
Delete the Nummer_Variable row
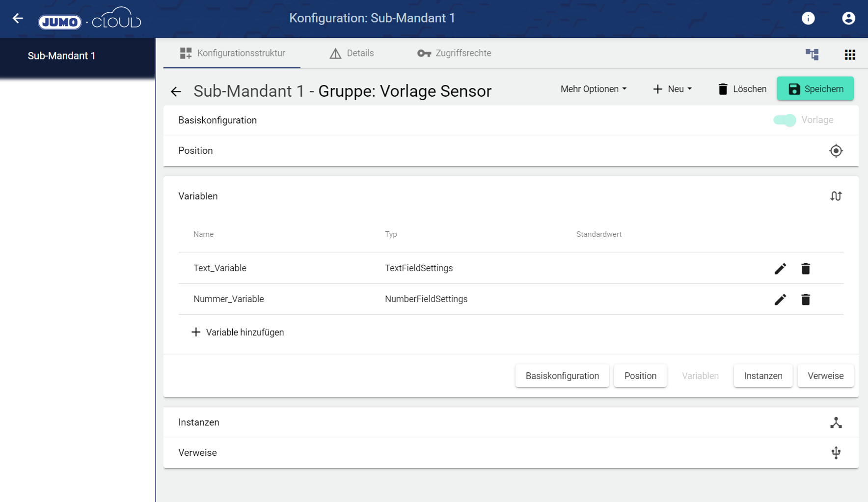806,300
